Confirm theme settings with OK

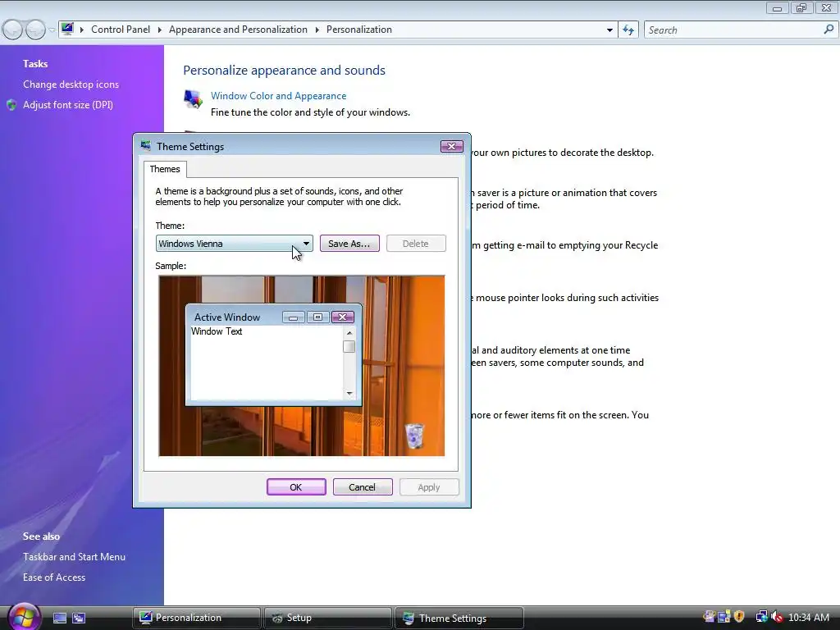click(x=295, y=487)
